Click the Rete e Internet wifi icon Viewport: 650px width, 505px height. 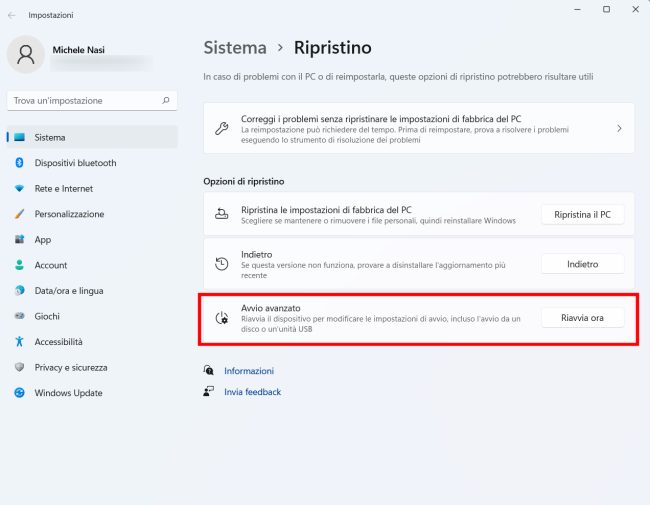pyautogui.click(x=19, y=188)
